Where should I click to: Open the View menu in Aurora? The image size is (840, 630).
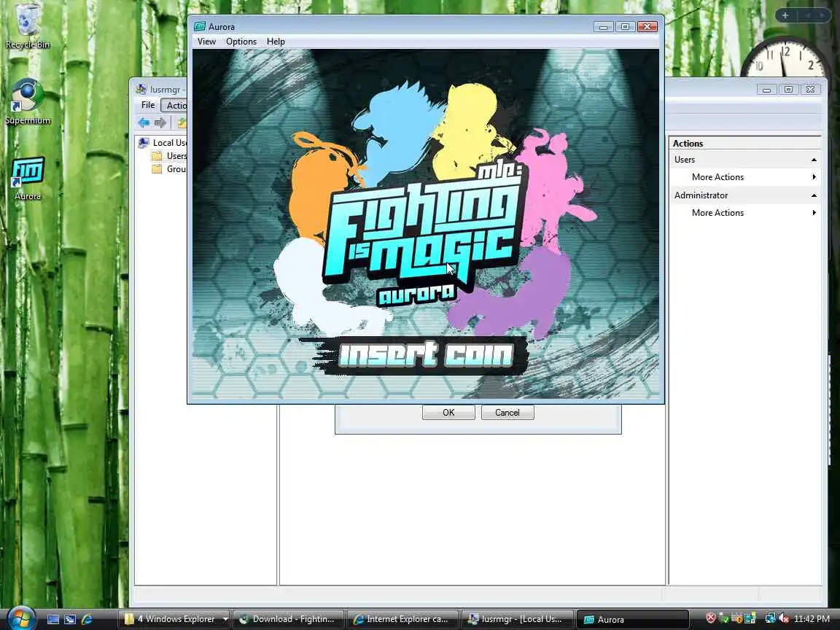[x=206, y=42]
